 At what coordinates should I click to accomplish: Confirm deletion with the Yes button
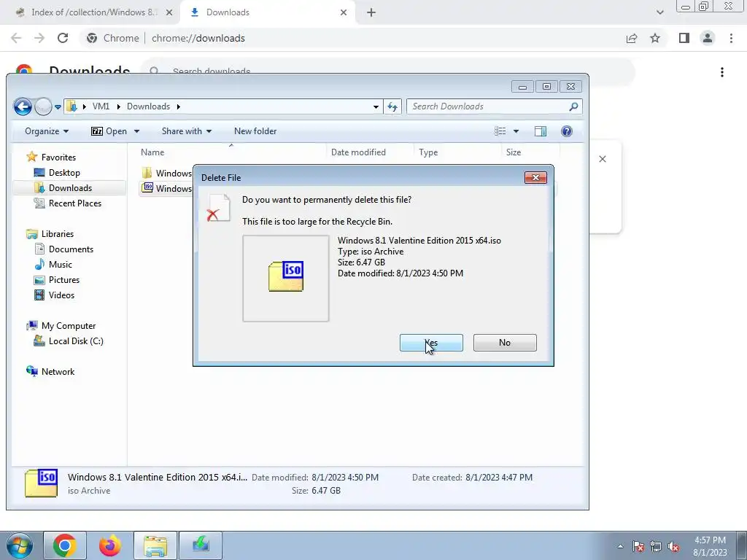[431, 343]
